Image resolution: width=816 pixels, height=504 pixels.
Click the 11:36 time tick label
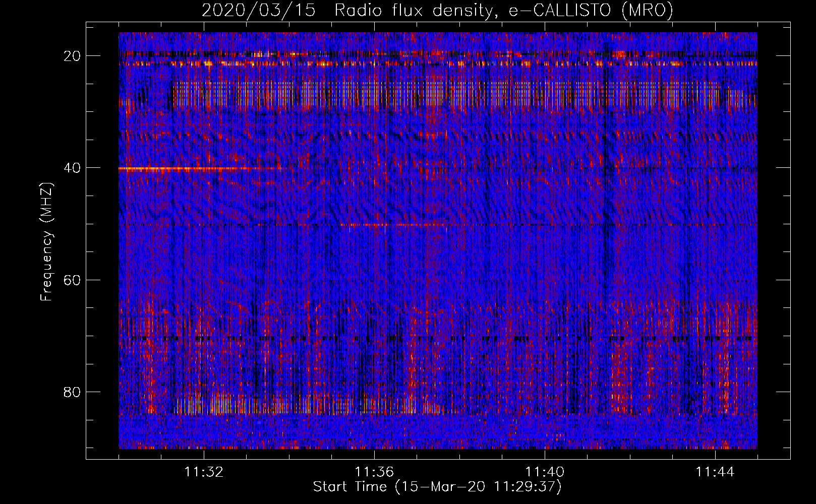click(374, 472)
